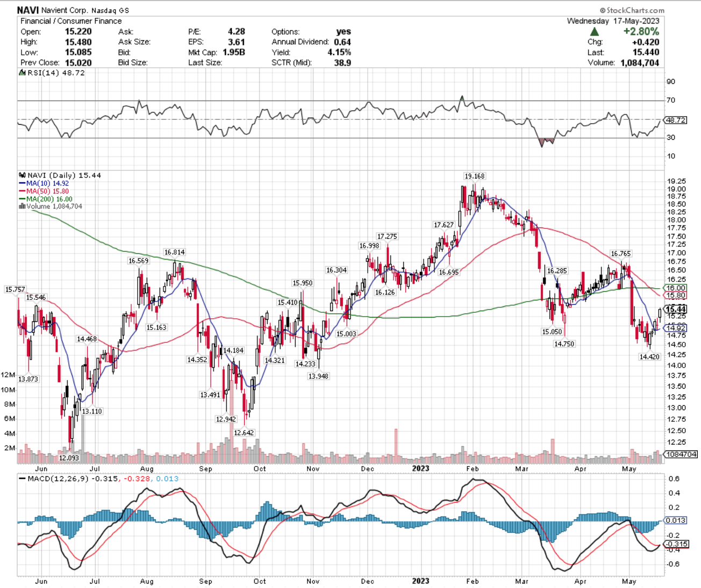The image size is (701, 588).
Task: Click the 19.168 peak price label
Action: click(x=475, y=176)
